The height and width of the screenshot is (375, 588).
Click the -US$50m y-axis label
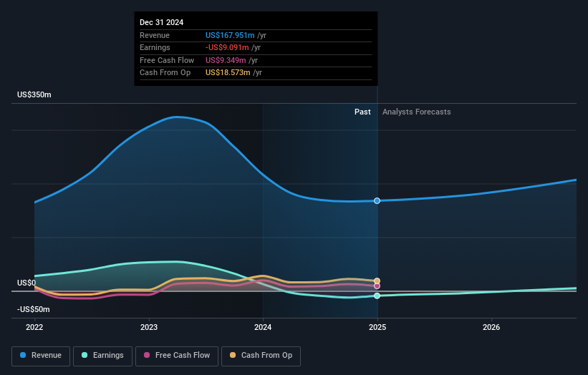tap(34, 309)
